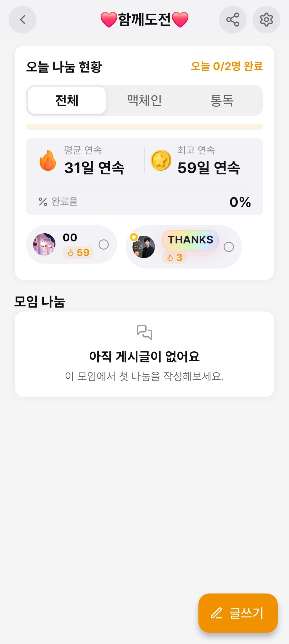The height and width of the screenshot is (644, 289).
Task: Tap the THANKS name badge
Action: tap(190, 240)
